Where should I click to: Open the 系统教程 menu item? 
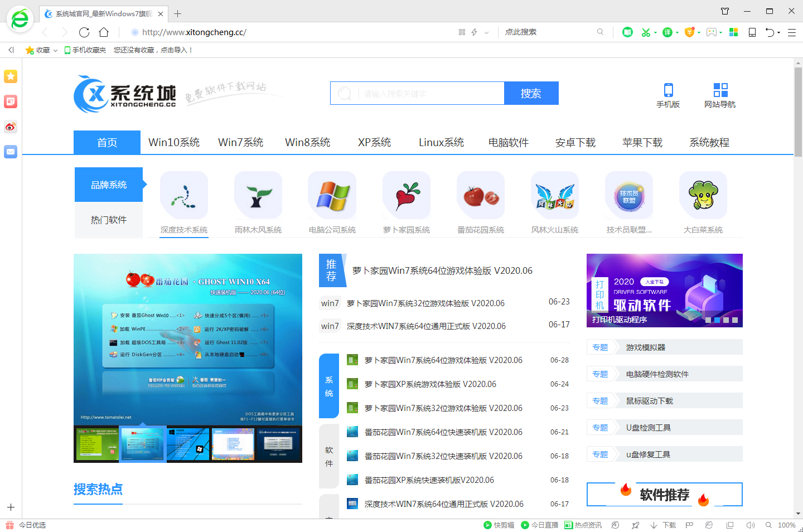pyautogui.click(x=709, y=142)
